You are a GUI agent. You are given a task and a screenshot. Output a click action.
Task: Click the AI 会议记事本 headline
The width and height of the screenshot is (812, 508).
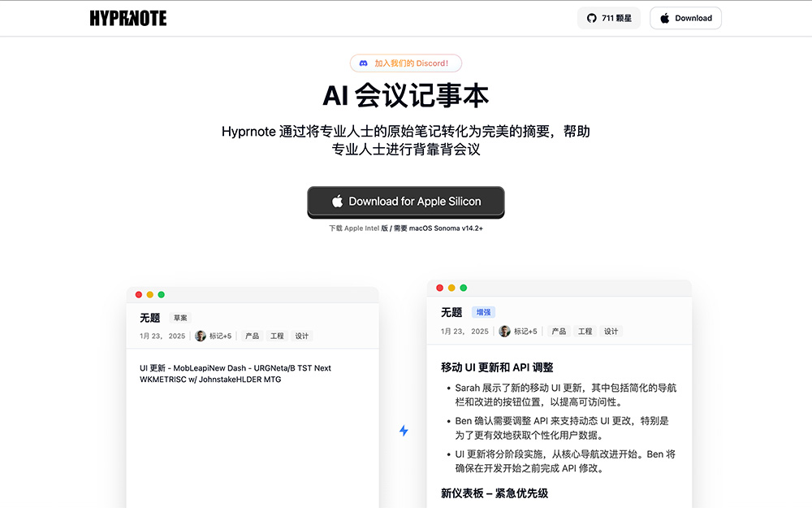point(405,96)
